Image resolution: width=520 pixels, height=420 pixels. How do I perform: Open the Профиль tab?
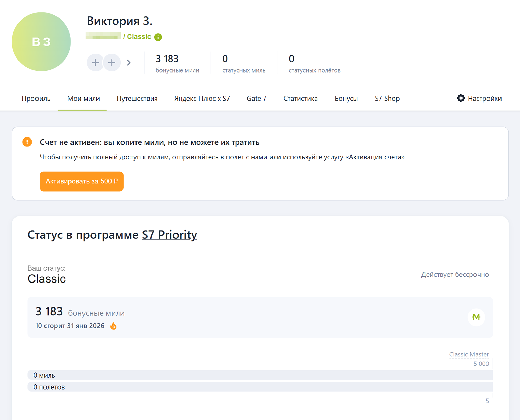(x=36, y=99)
